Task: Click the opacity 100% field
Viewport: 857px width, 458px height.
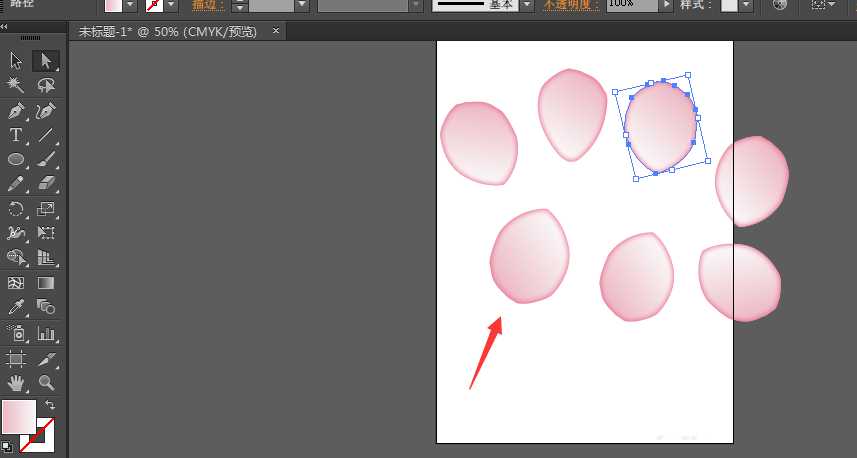Action: (x=631, y=5)
